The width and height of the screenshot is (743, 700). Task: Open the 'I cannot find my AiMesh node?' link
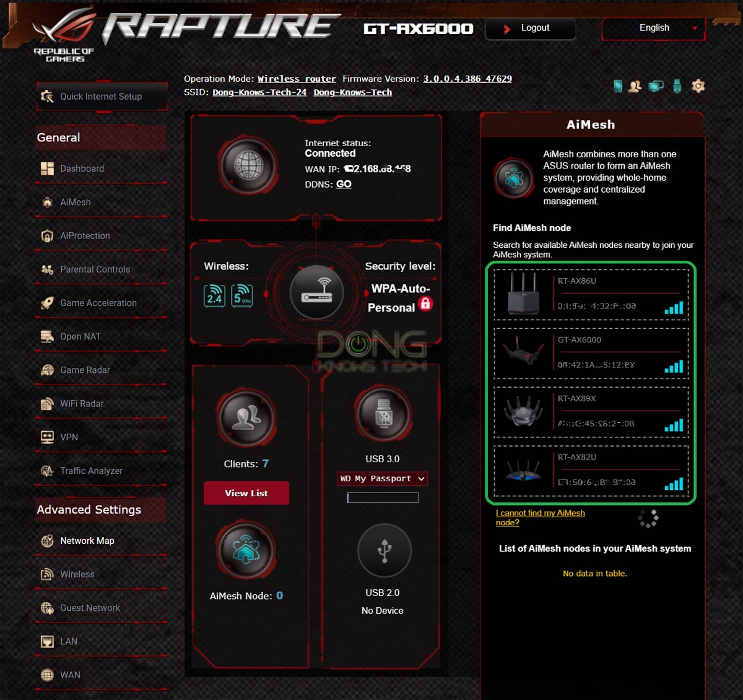[540, 517]
